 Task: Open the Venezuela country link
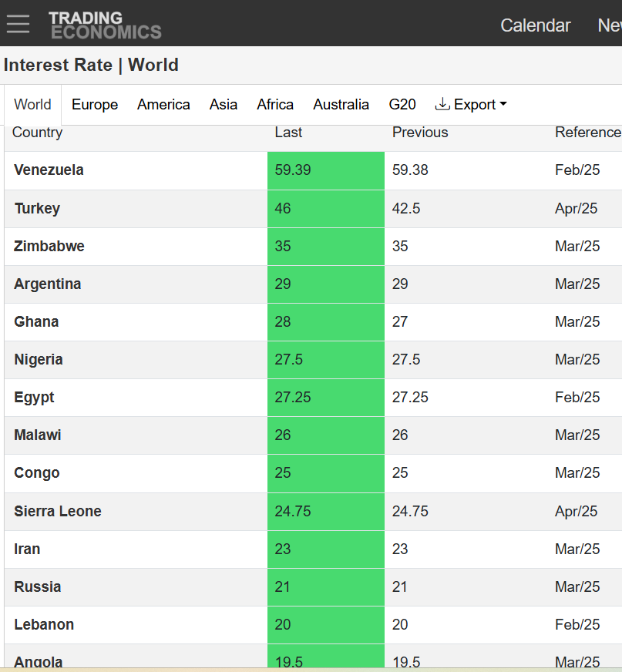coord(49,170)
